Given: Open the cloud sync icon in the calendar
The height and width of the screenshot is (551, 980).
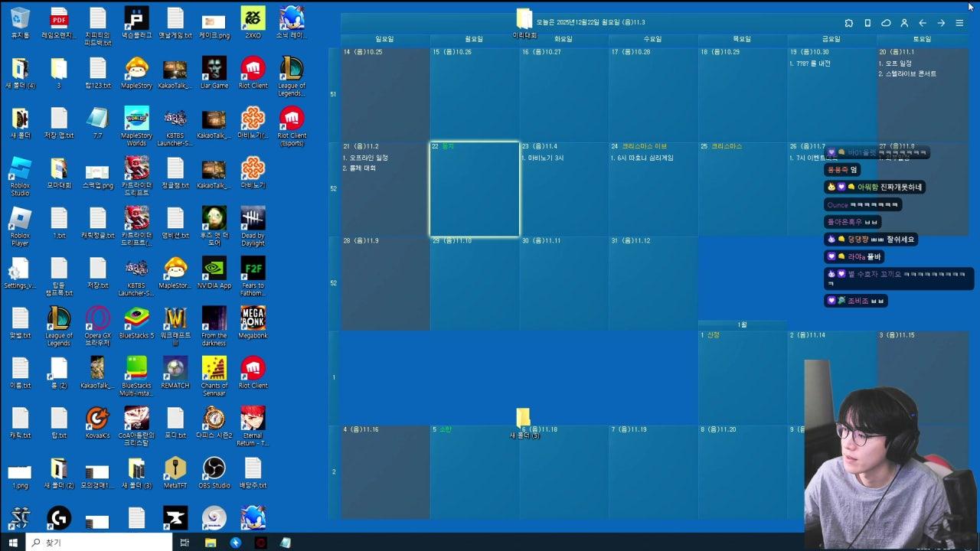Looking at the screenshot, I should 886,23.
